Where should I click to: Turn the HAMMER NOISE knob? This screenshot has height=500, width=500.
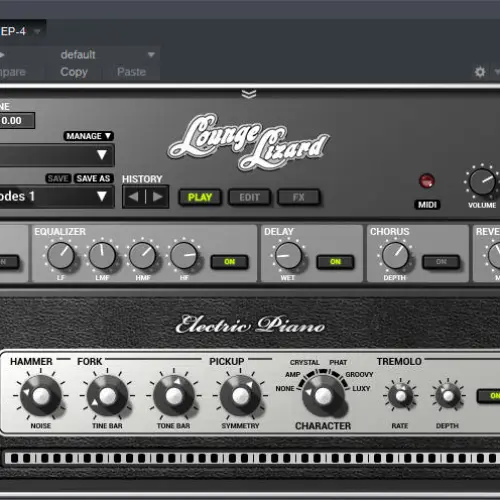pos(41,396)
